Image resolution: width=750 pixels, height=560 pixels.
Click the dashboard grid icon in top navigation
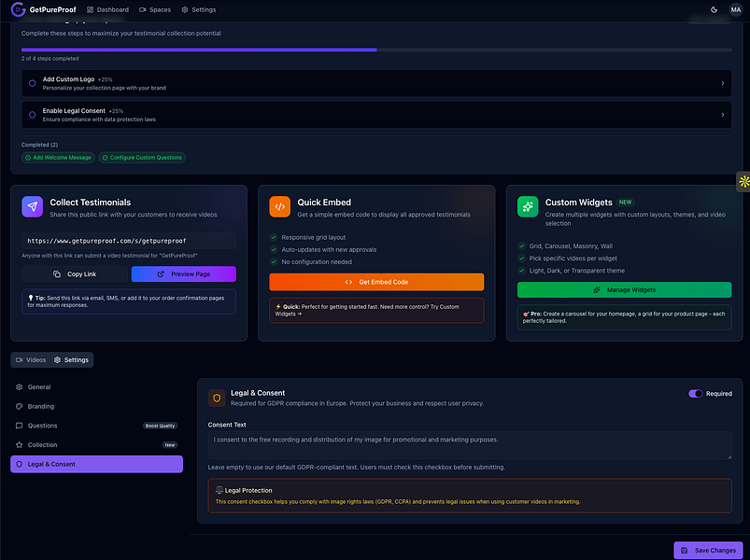(x=90, y=9)
